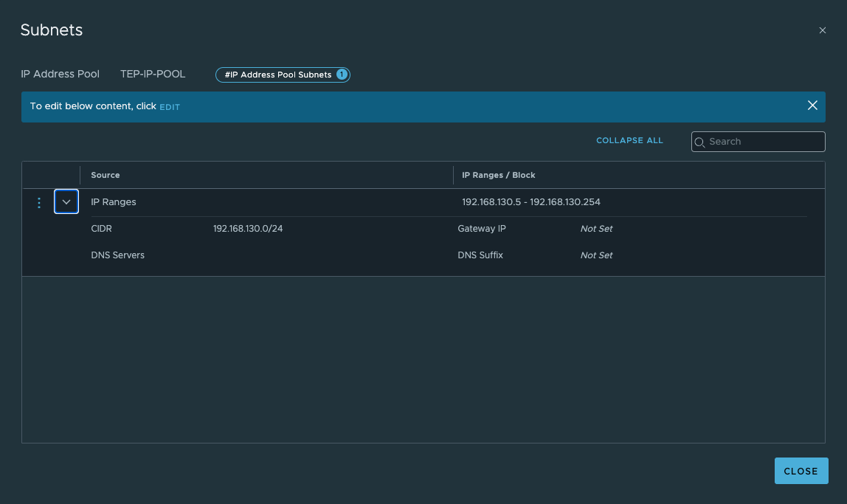Click the search magnifier icon
The height and width of the screenshot is (504, 847).
tap(699, 142)
